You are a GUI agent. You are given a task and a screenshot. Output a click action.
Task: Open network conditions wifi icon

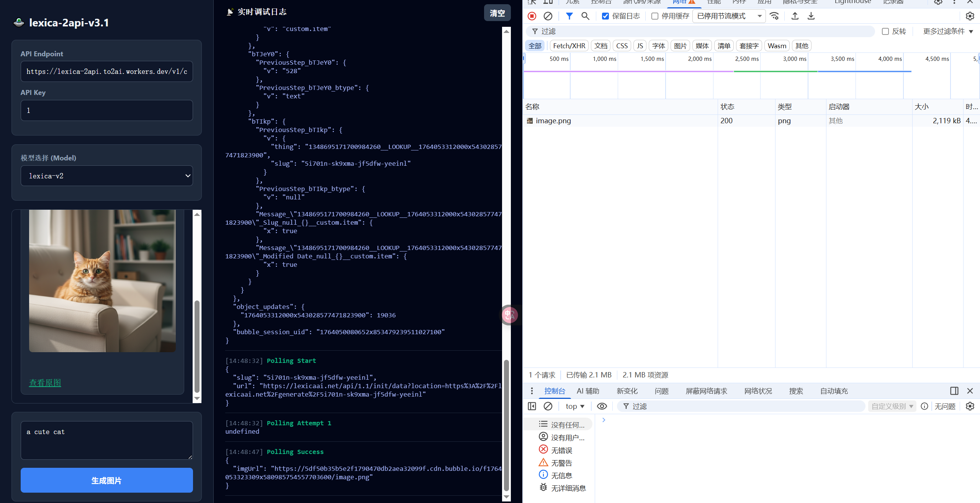pos(774,16)
